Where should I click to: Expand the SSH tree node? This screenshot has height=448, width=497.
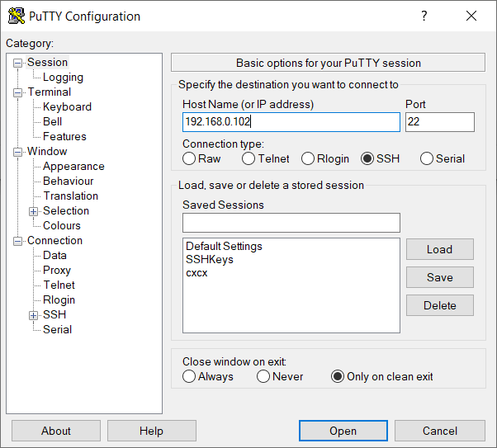(34, 315)
